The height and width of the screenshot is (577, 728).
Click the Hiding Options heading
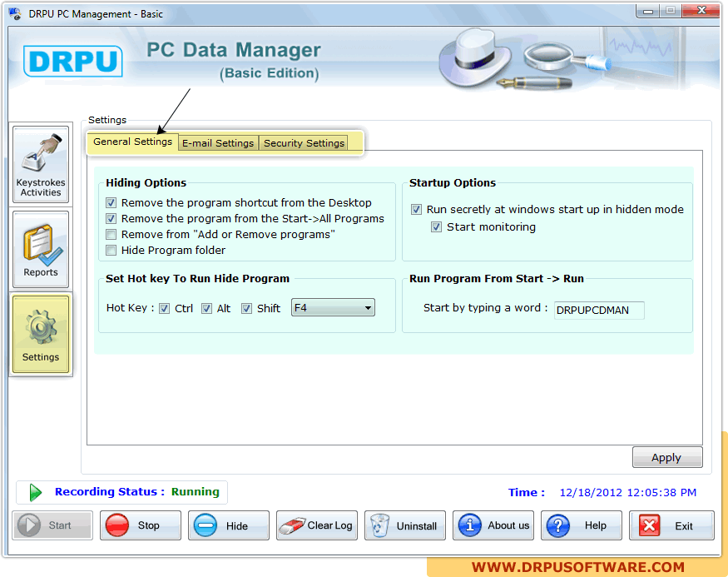coord(146,183)
